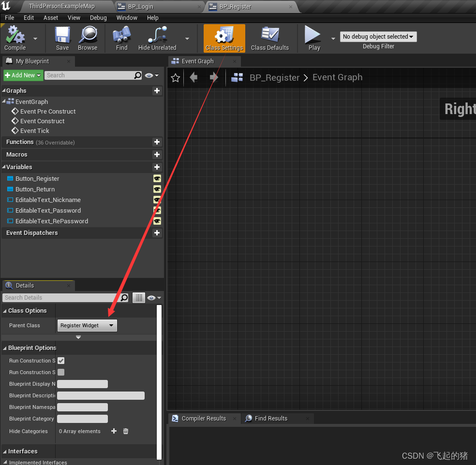Open the No debug object selected dropdown

(x=378, y=37)
